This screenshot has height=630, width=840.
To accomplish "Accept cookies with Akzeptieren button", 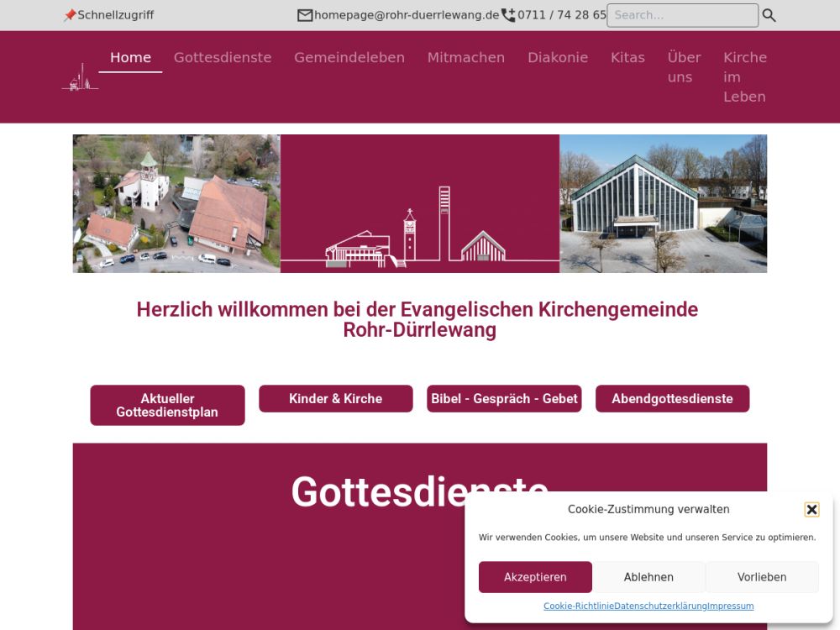I will [x=535, y=577].
